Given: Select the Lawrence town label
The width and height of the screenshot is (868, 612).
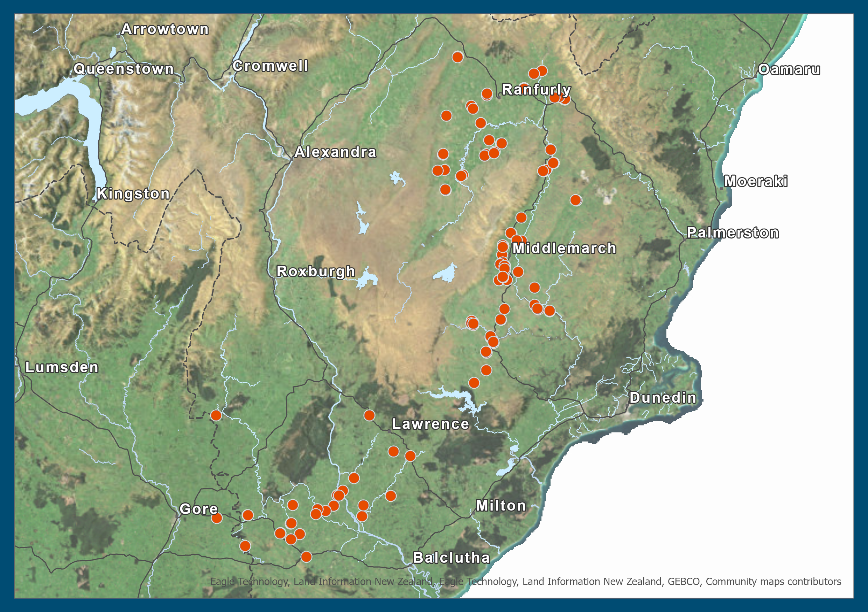Looking at the screenshot, I should [x=430, y=424].
